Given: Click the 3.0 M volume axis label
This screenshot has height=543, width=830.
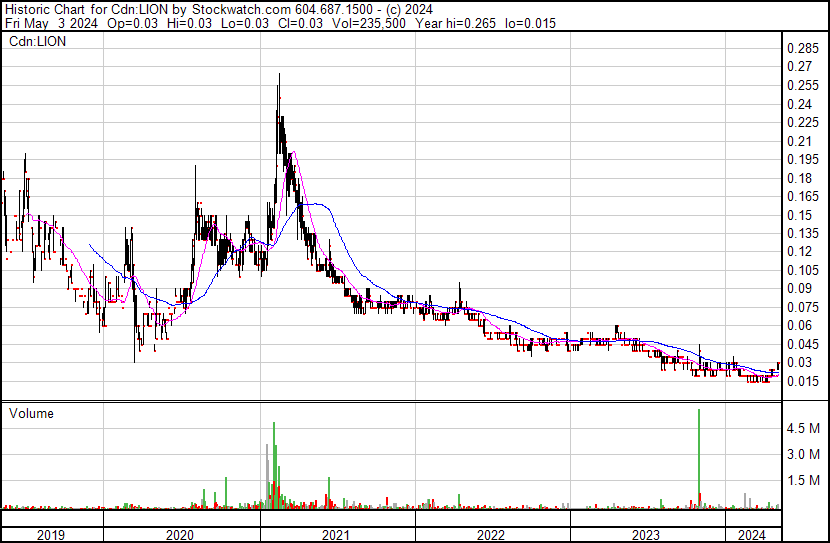Looking at the screenshot, I should [x=802, y=454].
